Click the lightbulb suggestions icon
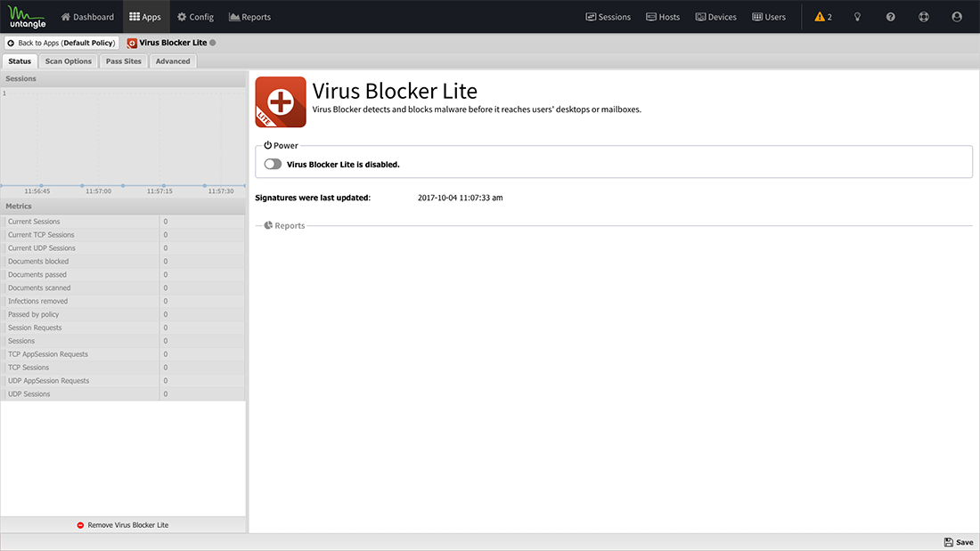980x551 pixels. 857,17
